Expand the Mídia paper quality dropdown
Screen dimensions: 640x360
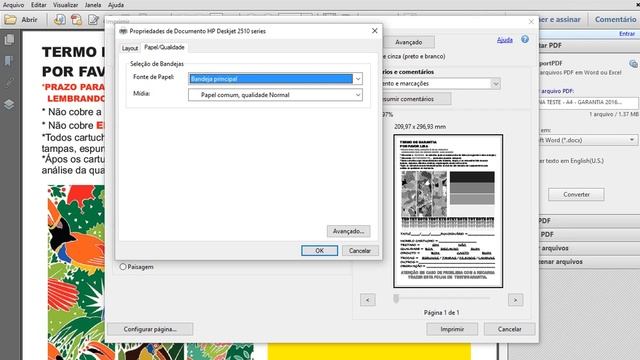click(358, 95)
